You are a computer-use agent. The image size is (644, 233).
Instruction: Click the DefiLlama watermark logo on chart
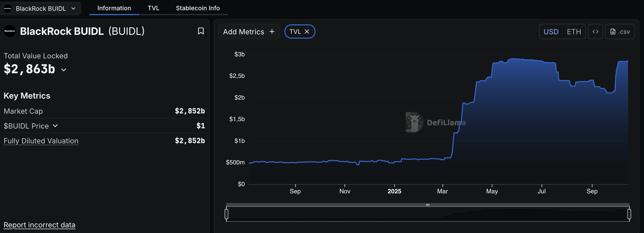(414, 122)
